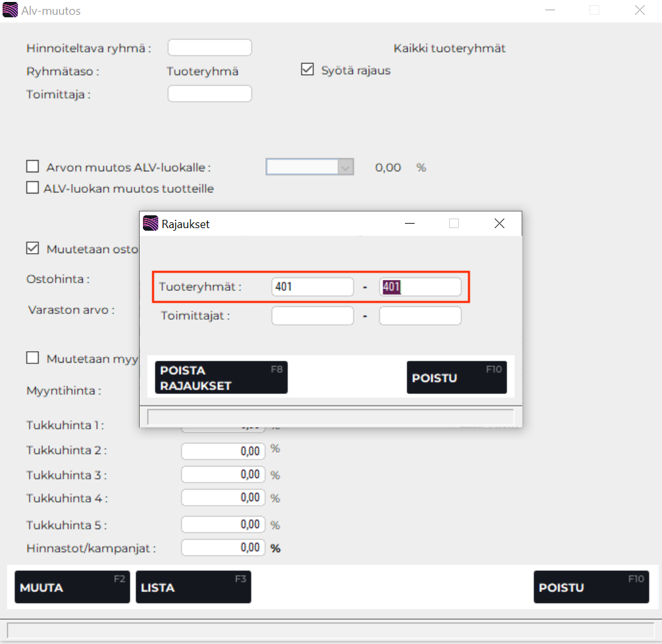
Task: Click the Tuoteryhmät start value field
Action: 312,287
